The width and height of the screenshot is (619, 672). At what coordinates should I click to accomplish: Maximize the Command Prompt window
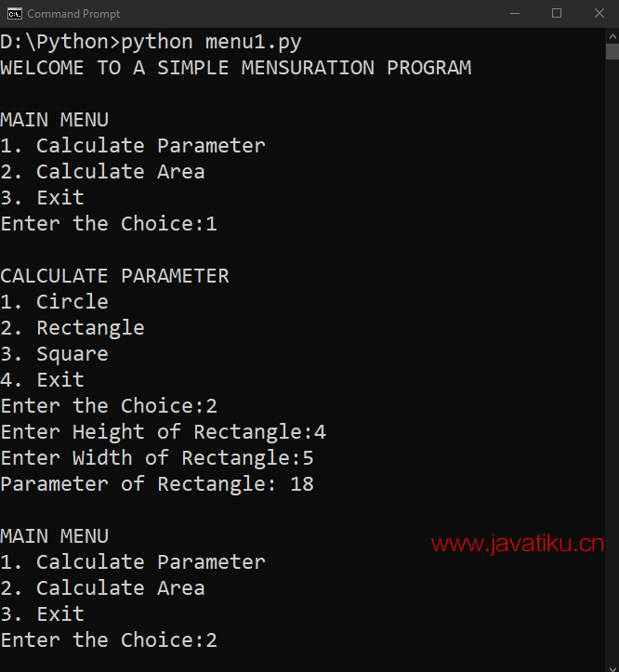point(557,14)
